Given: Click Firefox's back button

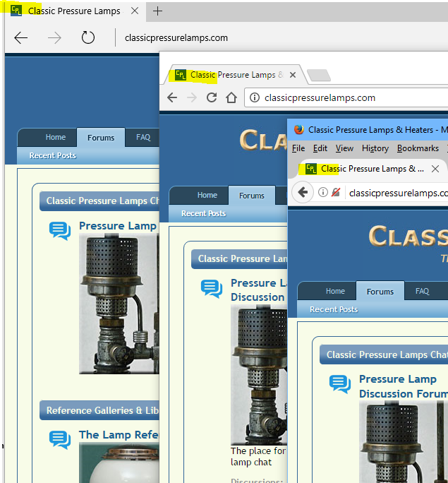Looking at the screenshot, I should coord(303,192).
